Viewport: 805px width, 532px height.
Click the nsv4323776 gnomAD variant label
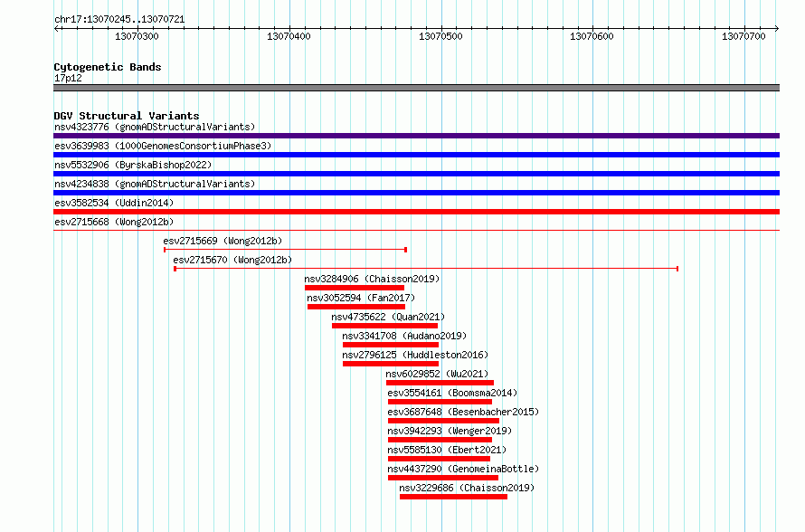(155, 127)
